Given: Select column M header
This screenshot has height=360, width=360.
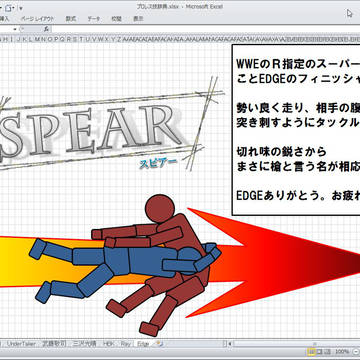Looking at the screenshot, I should tap(36, 39).
